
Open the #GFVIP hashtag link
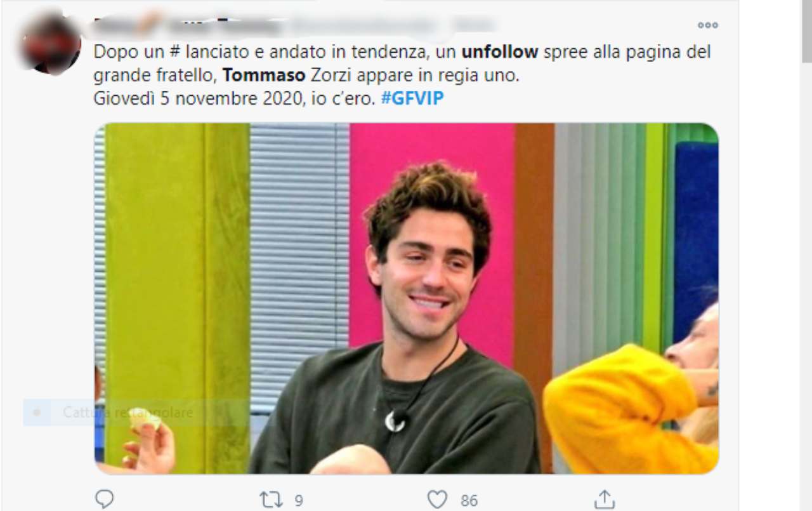412,99
